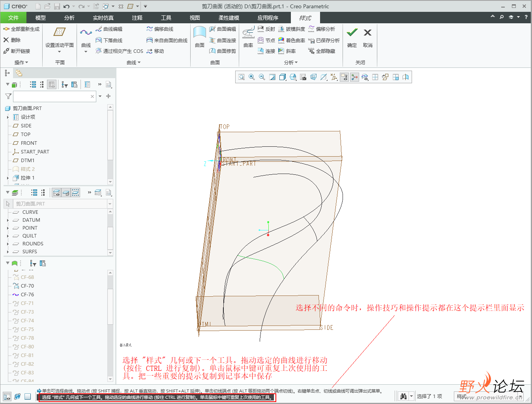Toggle show all views four-pane icon
Screen dimensions: 532x404
point(375,77)
